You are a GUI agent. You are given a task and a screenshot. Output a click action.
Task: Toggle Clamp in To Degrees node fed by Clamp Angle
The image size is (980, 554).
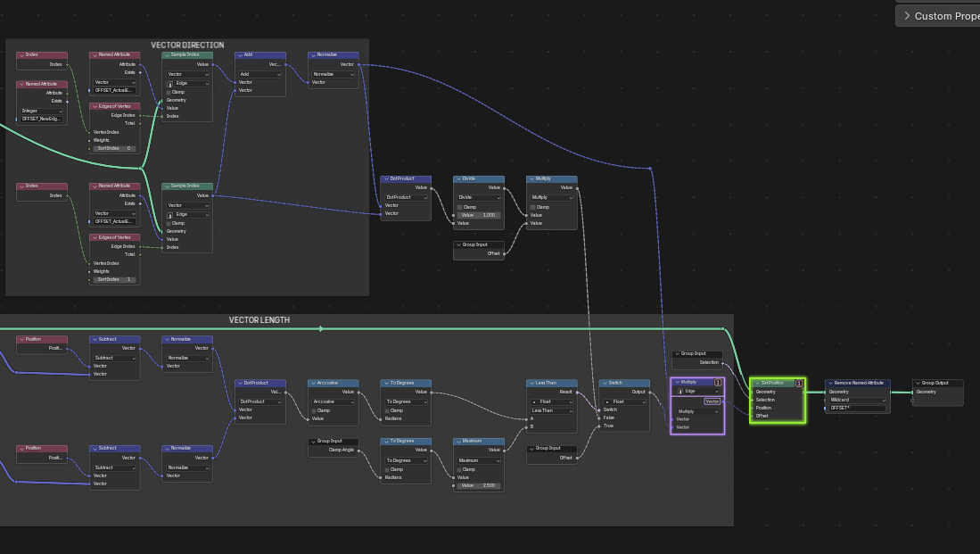click(x=387, y=469)
